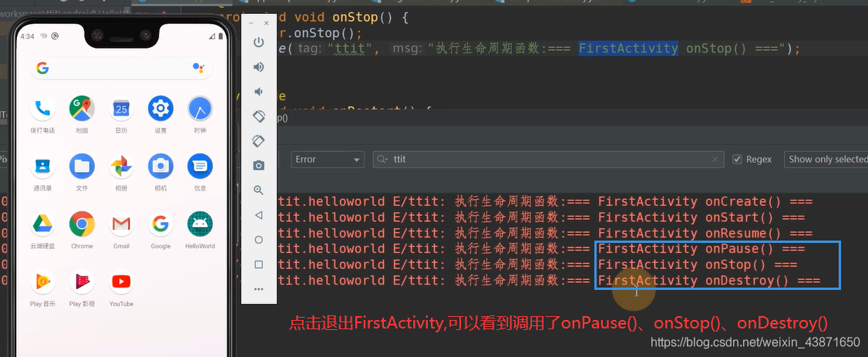The width and height of the screenshot is (868, 357).
Task: Click emulator Back navigation button
Action: (258, 215)
